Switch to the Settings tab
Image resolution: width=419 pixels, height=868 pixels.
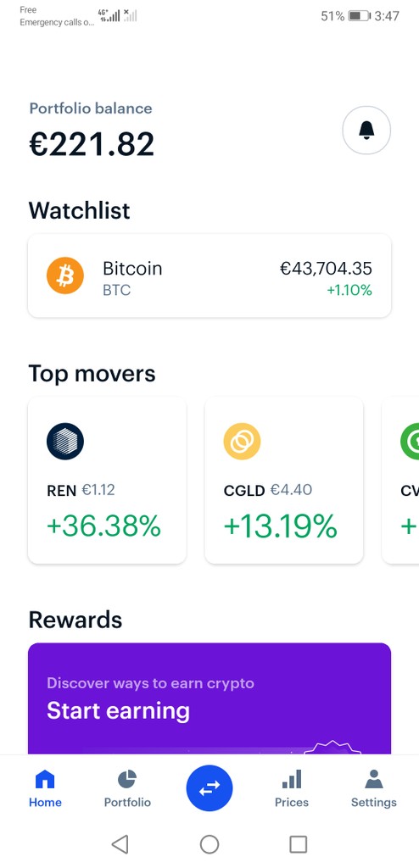(373, 788)
